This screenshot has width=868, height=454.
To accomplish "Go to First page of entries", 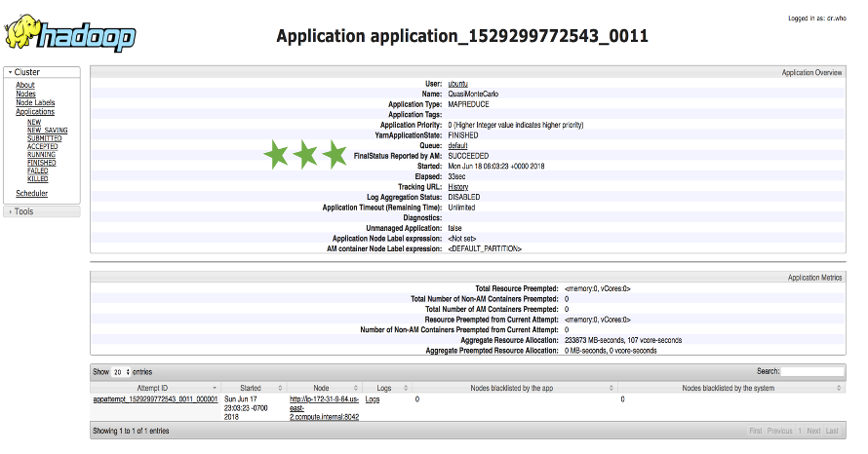I will pos(756,431).
